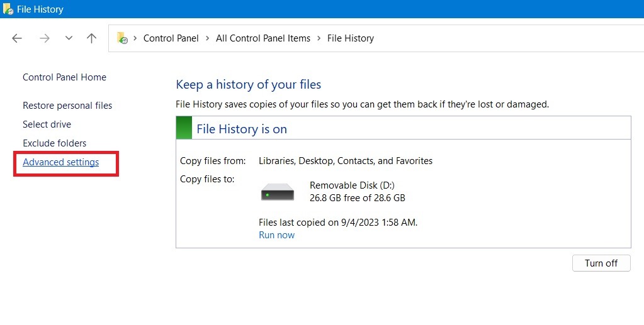Viewport: 644px width, 325px height.
Task: Open the Exclude folders link
Action: [54, 143]
